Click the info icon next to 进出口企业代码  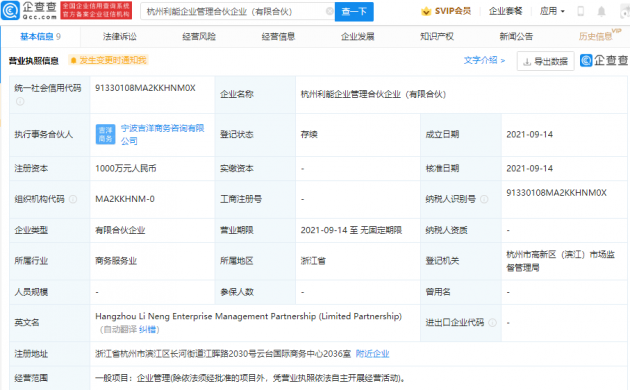tap(493, 323)
